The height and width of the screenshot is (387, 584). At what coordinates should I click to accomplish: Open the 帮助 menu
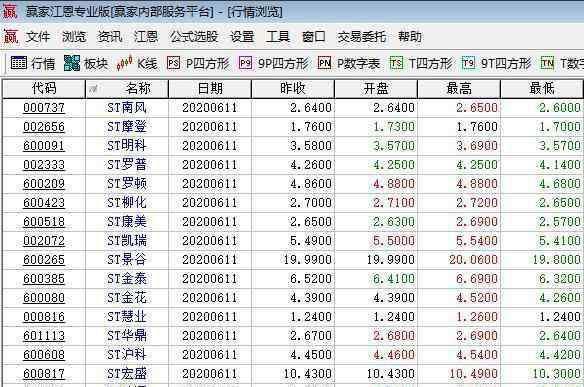click(x=410, y=37)
